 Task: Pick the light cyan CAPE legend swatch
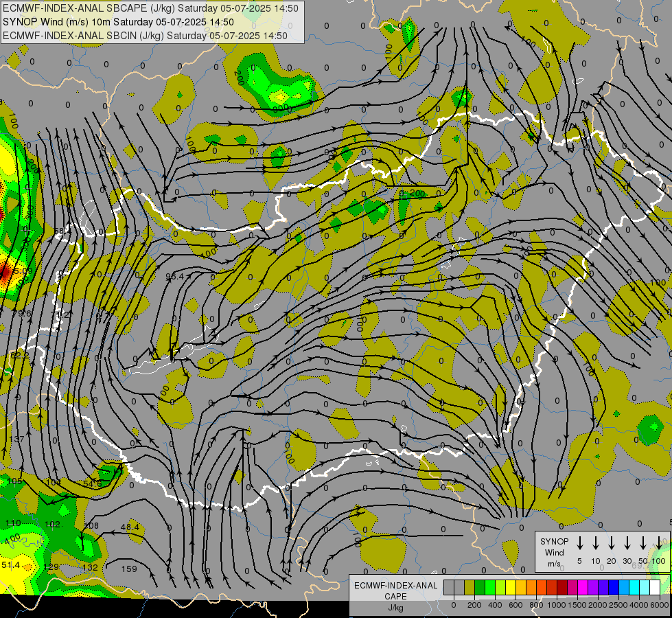click(645, 587)
